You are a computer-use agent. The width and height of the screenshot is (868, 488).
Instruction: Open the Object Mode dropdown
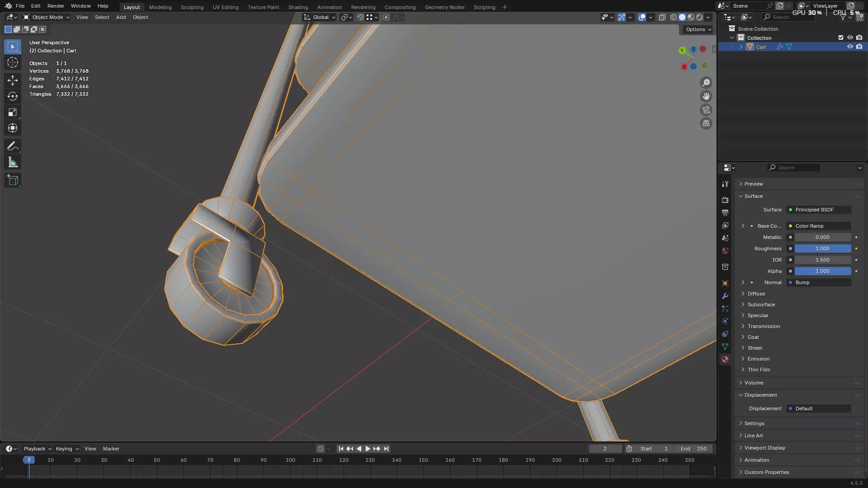[x=47, y=17]
